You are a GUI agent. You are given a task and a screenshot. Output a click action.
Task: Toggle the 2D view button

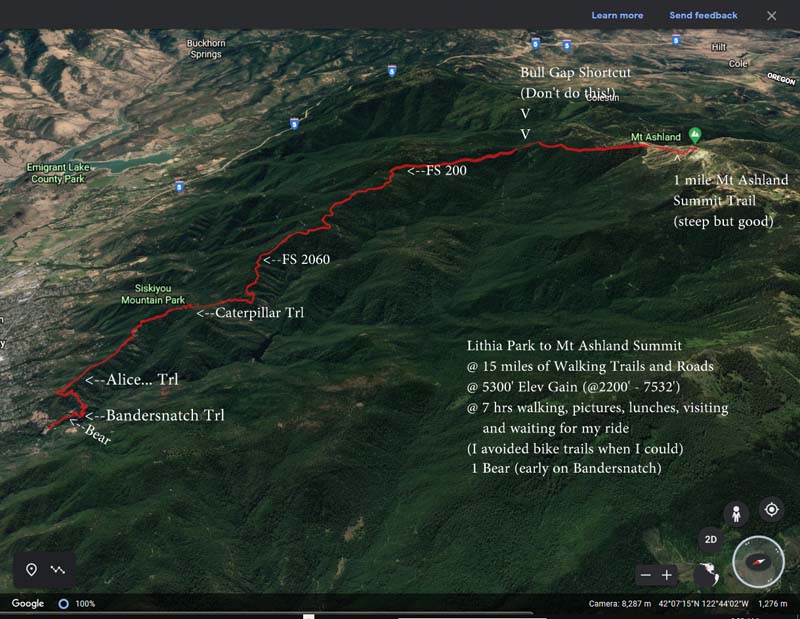(x=711, y=539)
